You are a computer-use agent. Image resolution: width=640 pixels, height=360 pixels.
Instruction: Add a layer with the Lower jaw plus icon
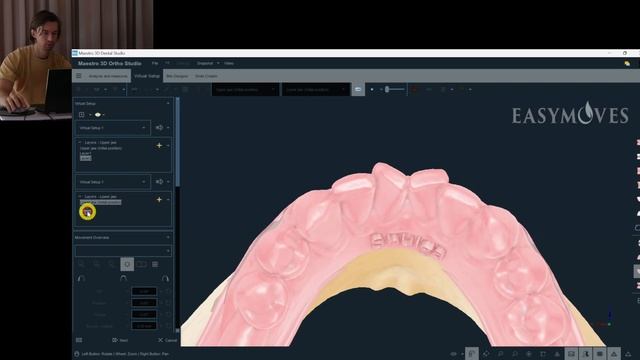pyautogui.click(x=159, y=199)
